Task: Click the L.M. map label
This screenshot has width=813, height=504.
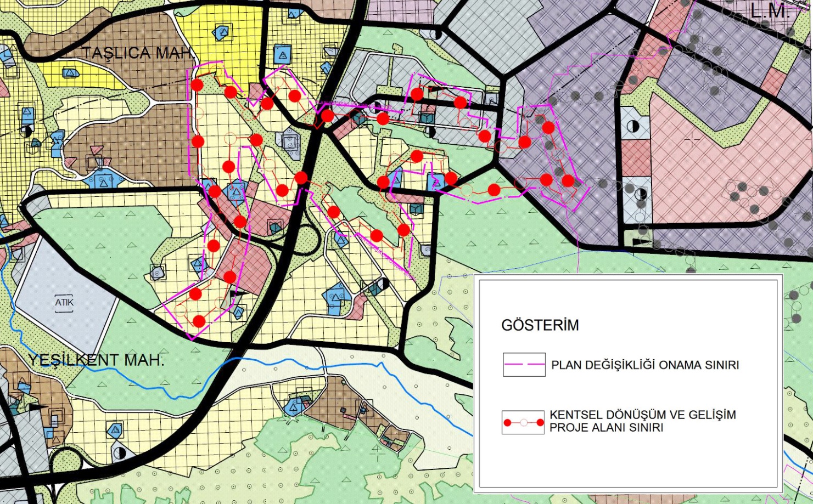Action: point(770,12)
